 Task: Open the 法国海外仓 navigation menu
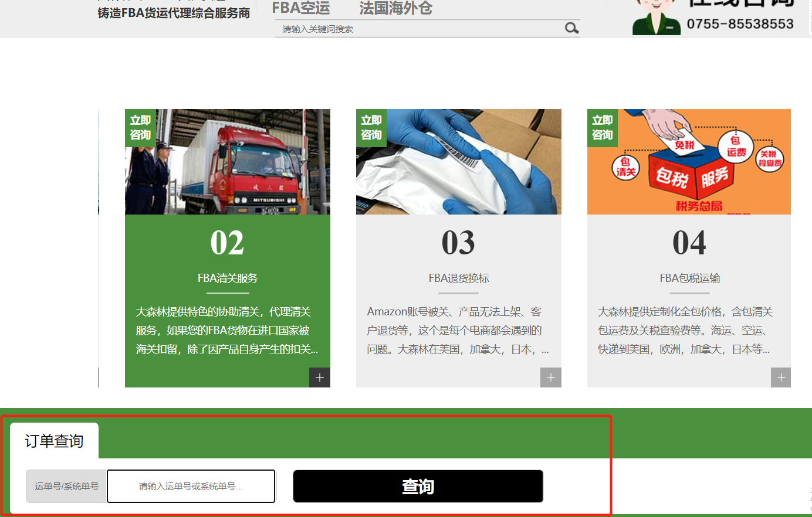tap(395, 8)
